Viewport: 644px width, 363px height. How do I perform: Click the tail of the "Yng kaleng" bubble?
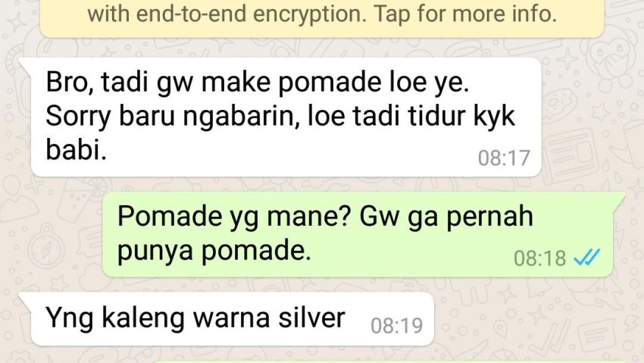26,299
